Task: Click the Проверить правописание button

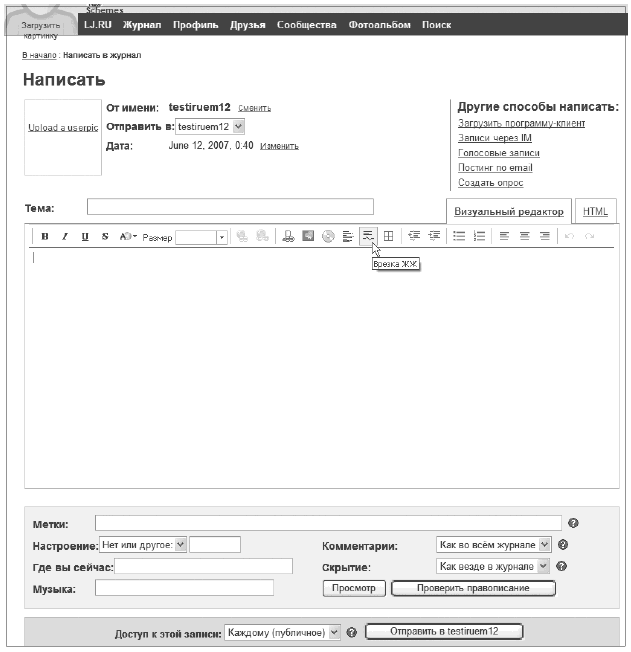Action: [473, 588]
